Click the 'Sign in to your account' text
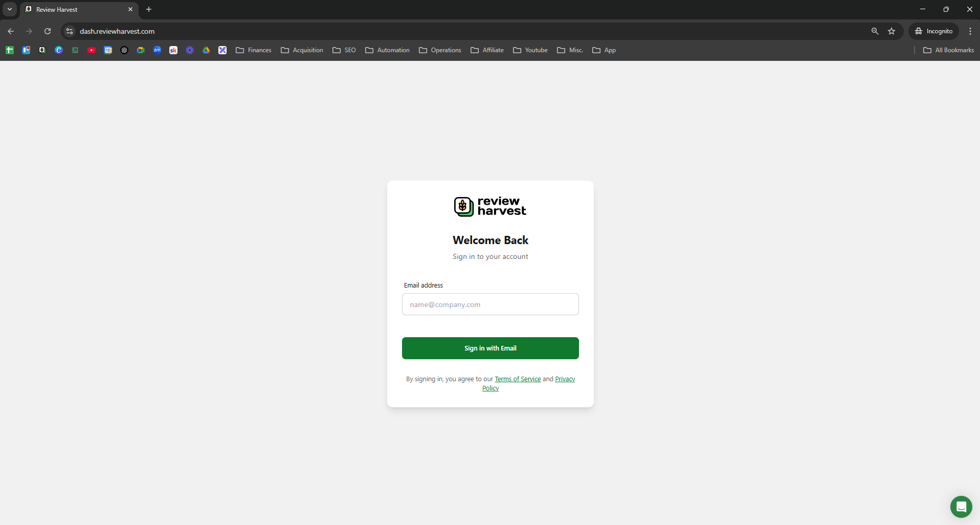 490,256
